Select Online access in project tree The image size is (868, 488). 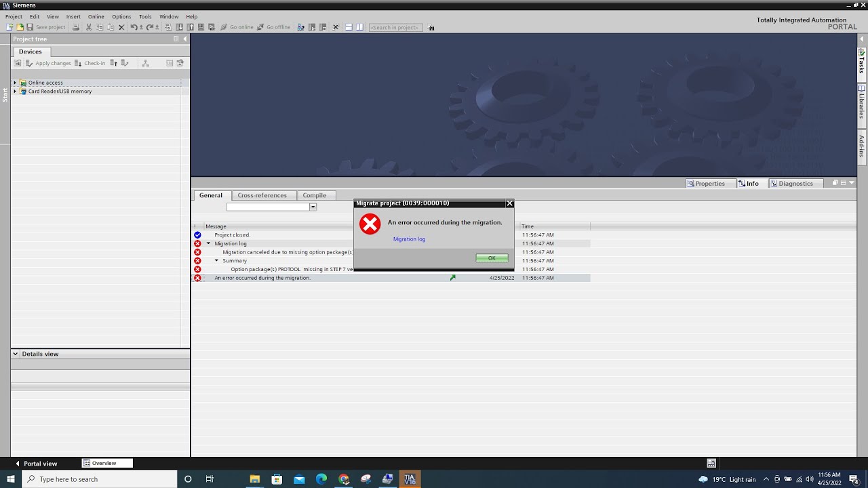45,83
